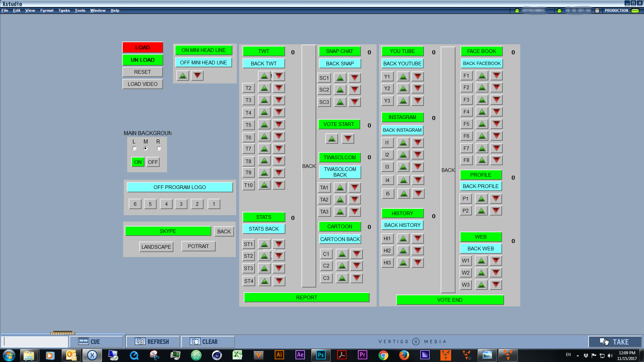Open the View menu
The width and height of the screenshot is (644, 362).
coord(30,11)
